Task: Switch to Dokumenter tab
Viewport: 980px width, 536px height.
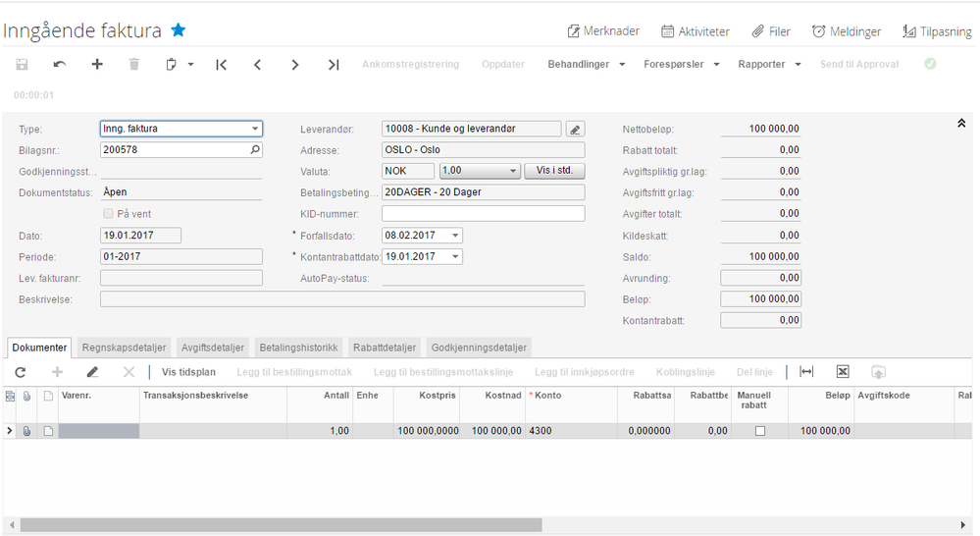Action: (x=39, y=348)
